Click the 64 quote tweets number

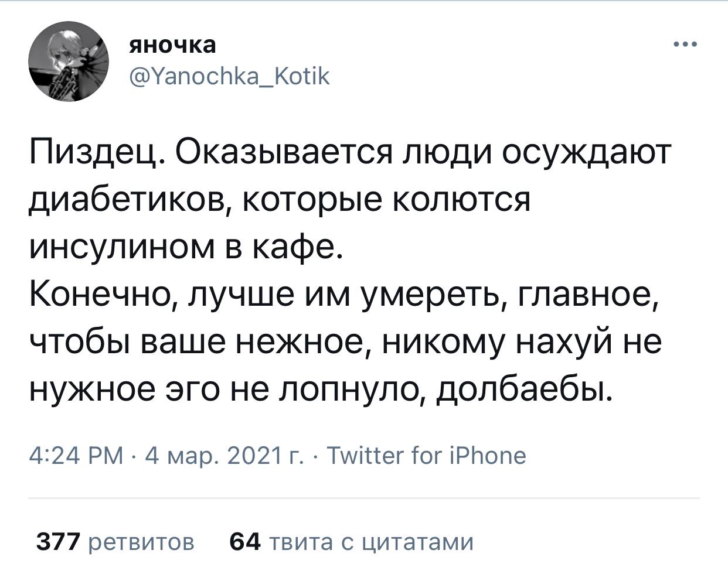pos(244,542)
